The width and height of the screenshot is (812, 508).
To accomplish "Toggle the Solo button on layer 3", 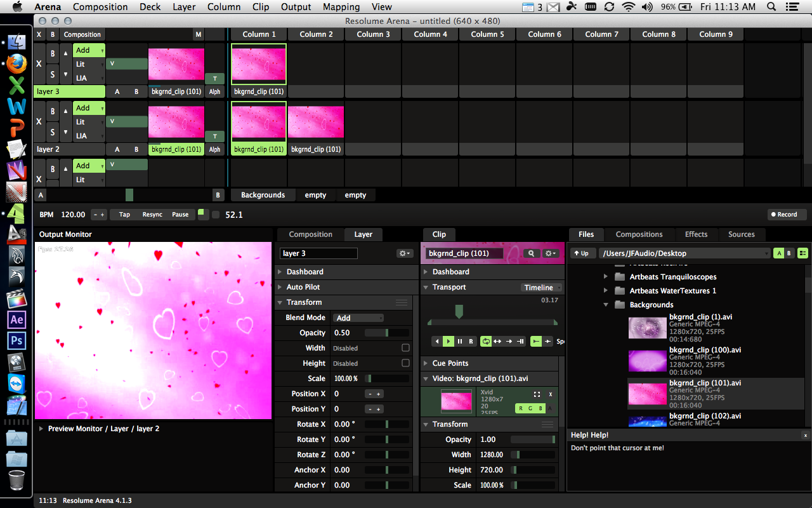I will coord(53,74).
